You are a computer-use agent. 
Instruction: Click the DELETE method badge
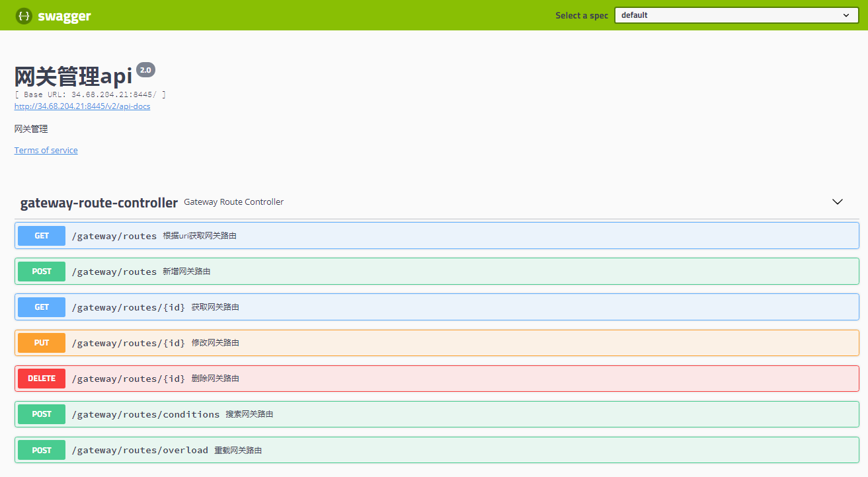(x=42, y=379)
